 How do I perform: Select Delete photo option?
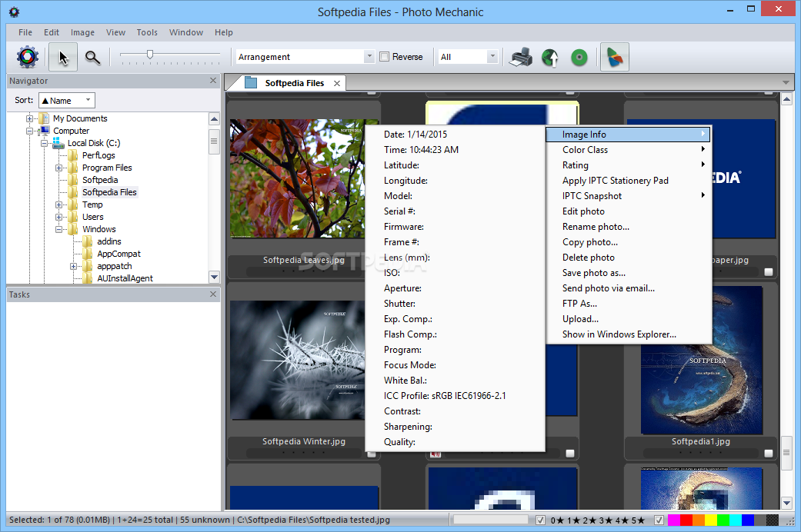click(x=629, y=257)
